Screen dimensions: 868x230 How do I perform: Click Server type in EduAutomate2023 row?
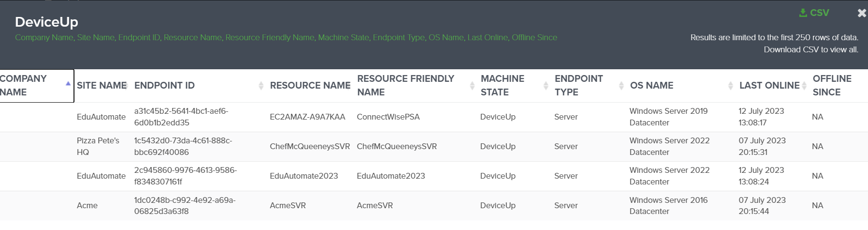point(566,176)
